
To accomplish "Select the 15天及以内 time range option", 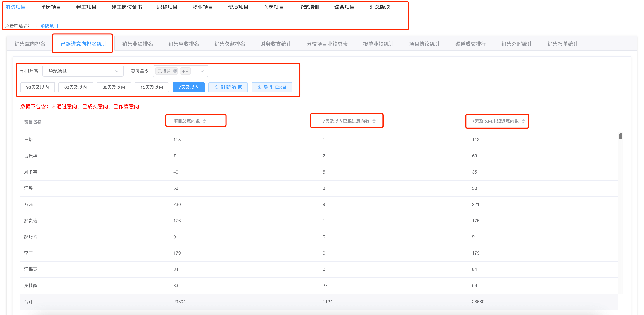I will click(151, 87).
